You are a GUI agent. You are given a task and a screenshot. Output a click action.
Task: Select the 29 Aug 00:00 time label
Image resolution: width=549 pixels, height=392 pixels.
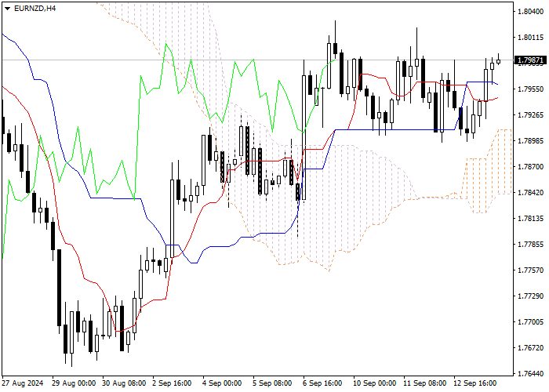74,383
